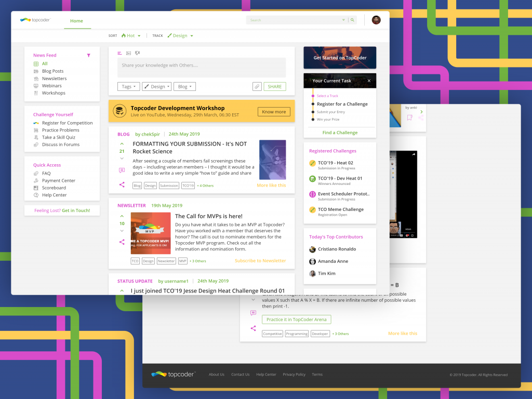
Task: Click Find a Challenge
Action: tap(340, 132)
